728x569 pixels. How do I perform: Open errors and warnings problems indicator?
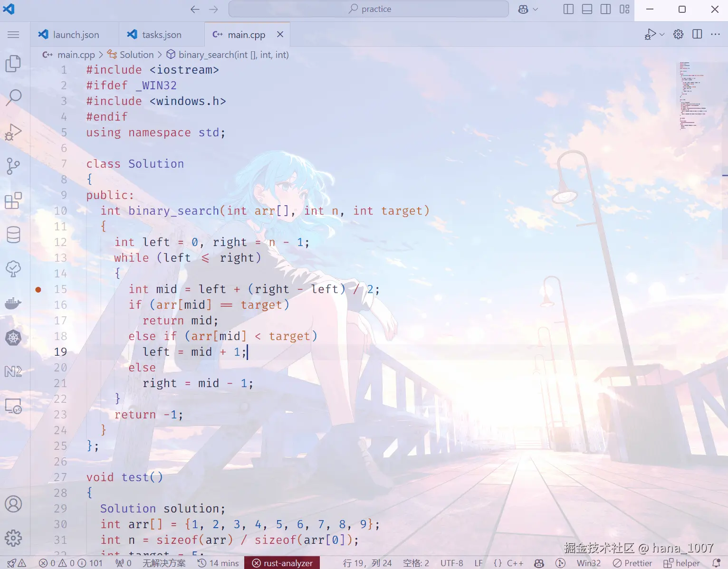point(70,563)
